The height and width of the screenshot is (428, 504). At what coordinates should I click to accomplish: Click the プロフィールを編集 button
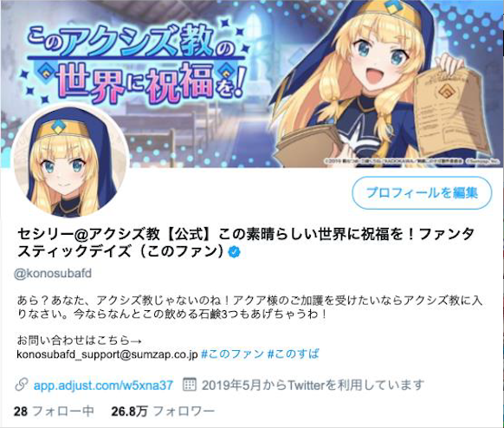[422, 193]
